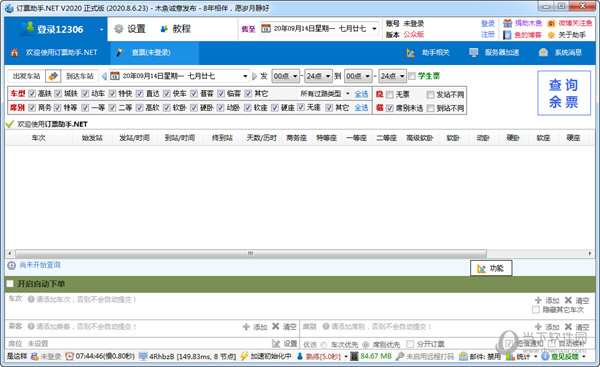The width and height of the screenshot is (600, 367).
Task: Go to previous day with left arrow
Action: point(104,76)
